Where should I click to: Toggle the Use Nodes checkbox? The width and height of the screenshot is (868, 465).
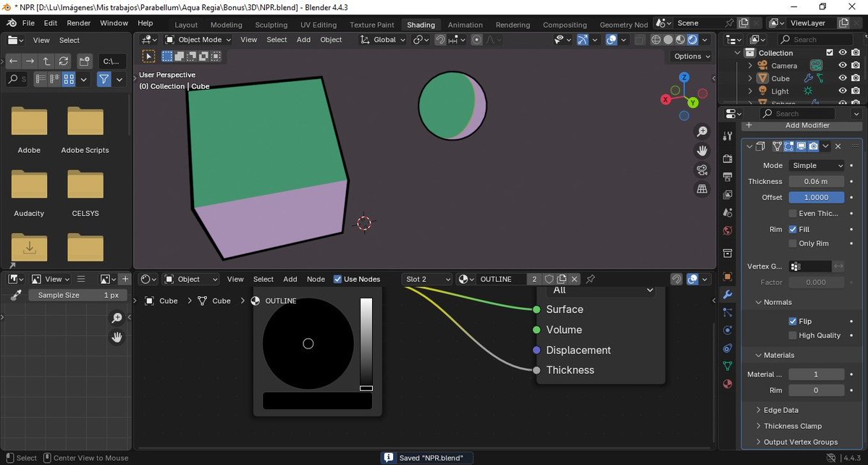click(x=337, y=279)
